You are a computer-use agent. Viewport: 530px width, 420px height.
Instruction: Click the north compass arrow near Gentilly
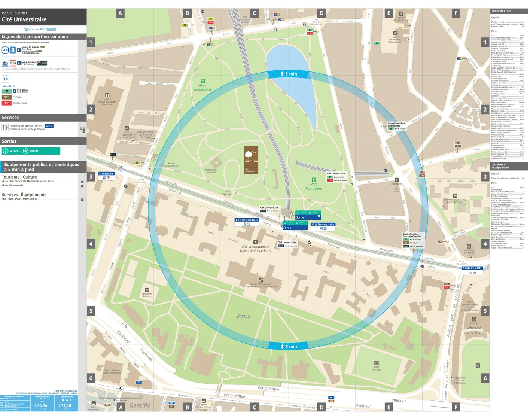tap(120, 389)
